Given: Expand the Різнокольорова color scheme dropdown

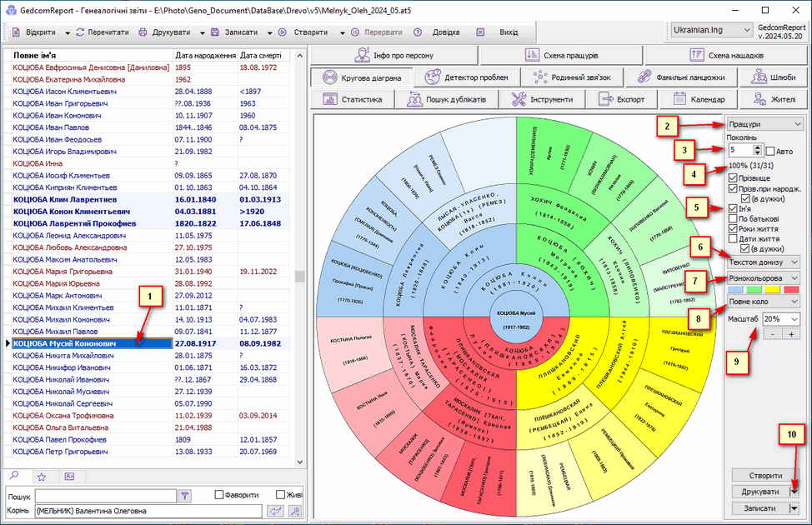Looking at the screenshot, I should tap(762, 277).
